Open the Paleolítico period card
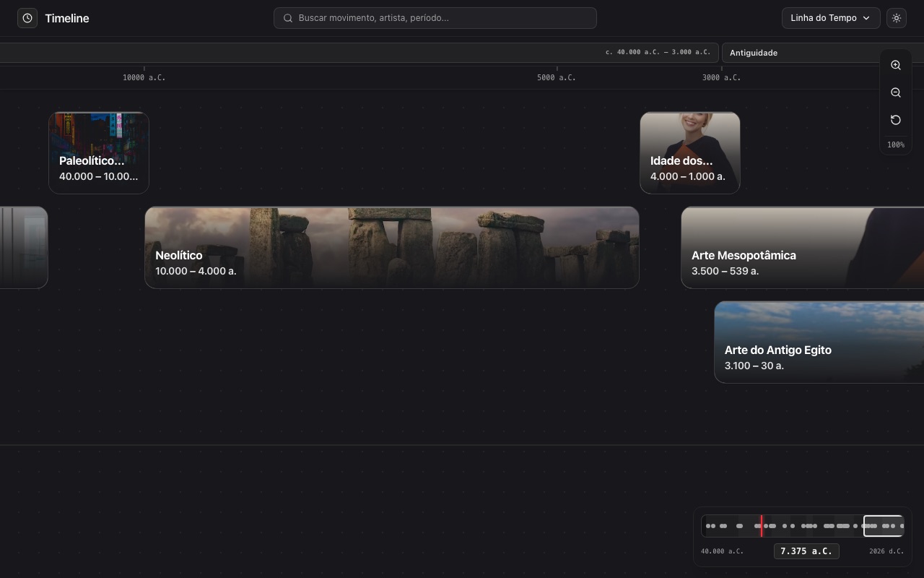Screen dimensions: 924x578 pos(99,152)
